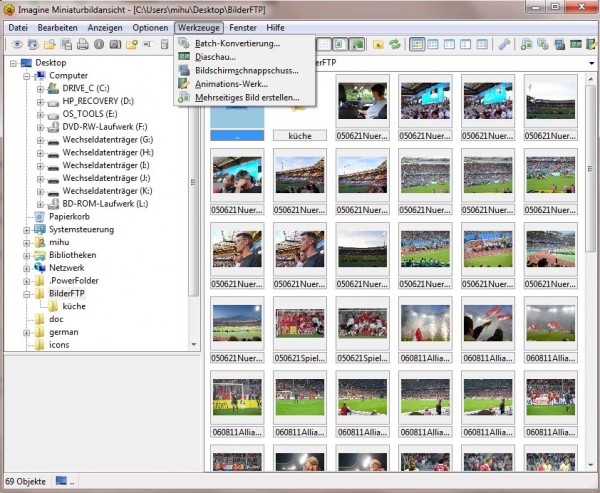Click the wrench settings icon
The image size is (600, 493).
tap(504, 44)
